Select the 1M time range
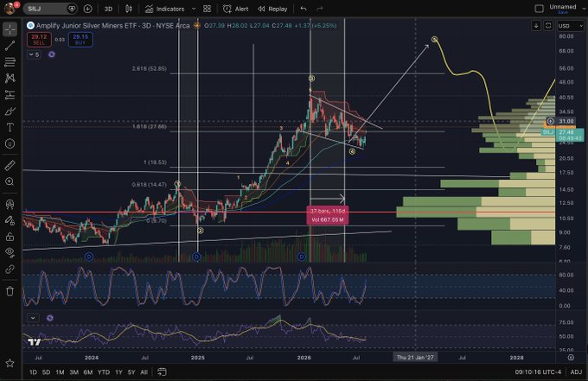The height and width of the screenshot is (381, 588). [x=60, y=372]
